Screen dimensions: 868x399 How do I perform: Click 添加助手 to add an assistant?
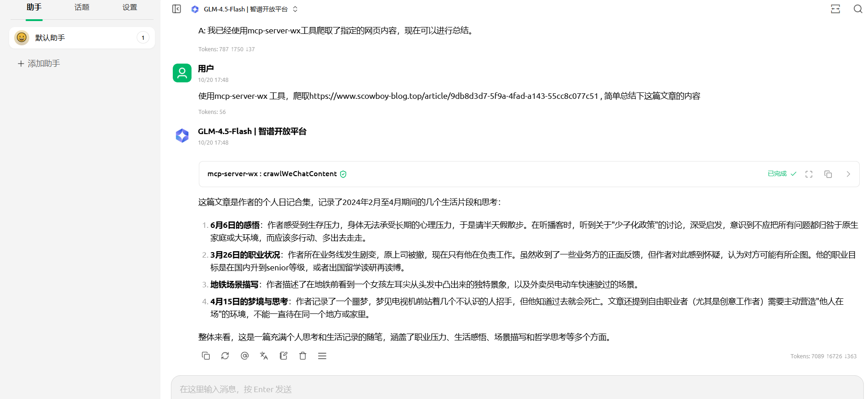click(x=39, y=64)
